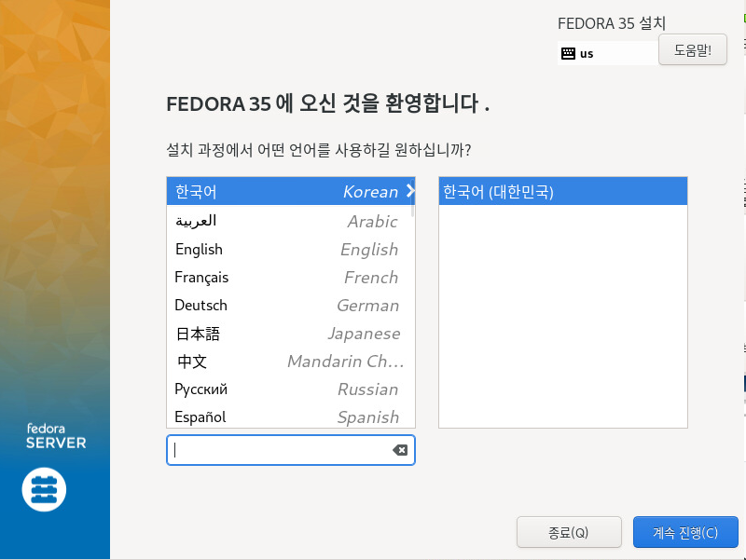Click the search language input field
Viewport: 746px width, 560px height.
pos(280,450)
